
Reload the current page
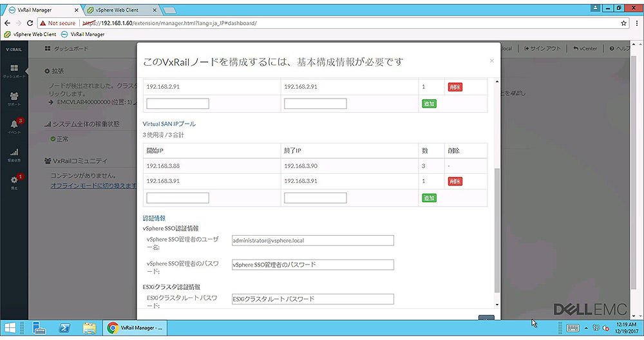30,23
